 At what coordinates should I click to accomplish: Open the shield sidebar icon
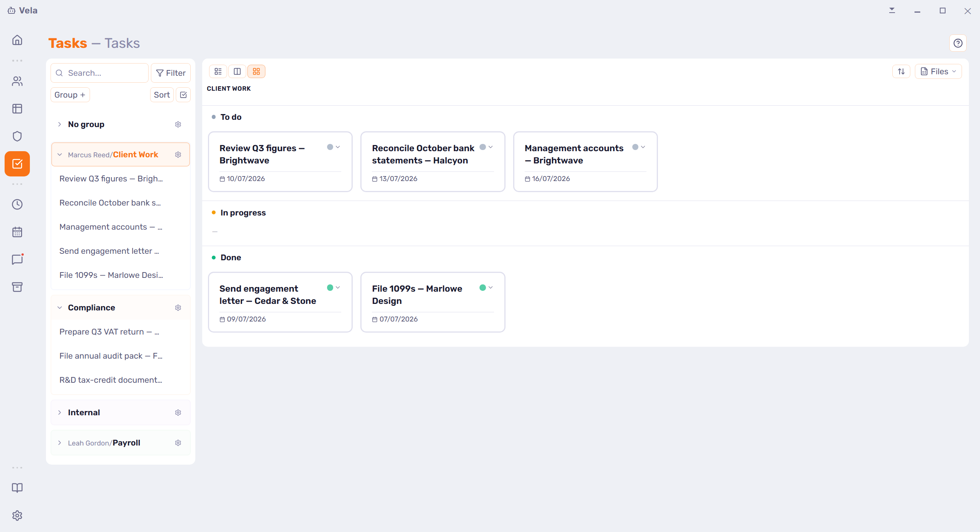point(17,136)
